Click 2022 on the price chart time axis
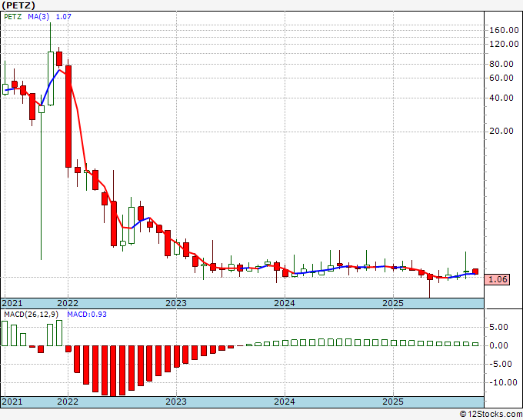The image size is (523, 420). point(68,303)
